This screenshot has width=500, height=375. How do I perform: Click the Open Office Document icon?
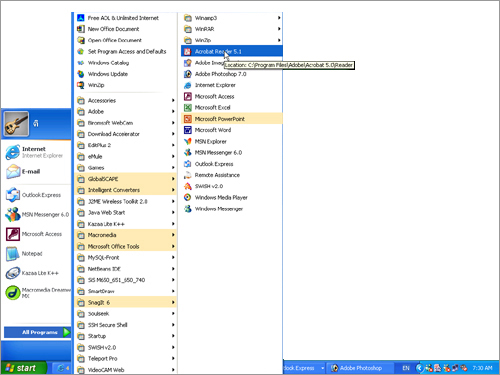(81, 40)
